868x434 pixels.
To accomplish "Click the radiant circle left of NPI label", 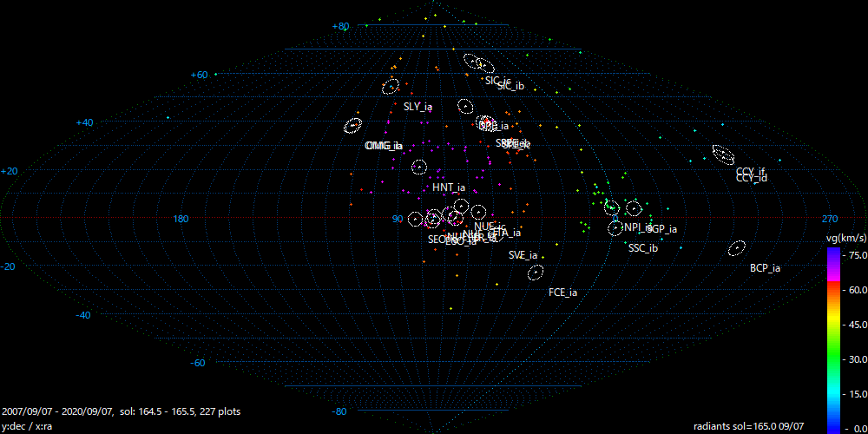I will point(615,228).
